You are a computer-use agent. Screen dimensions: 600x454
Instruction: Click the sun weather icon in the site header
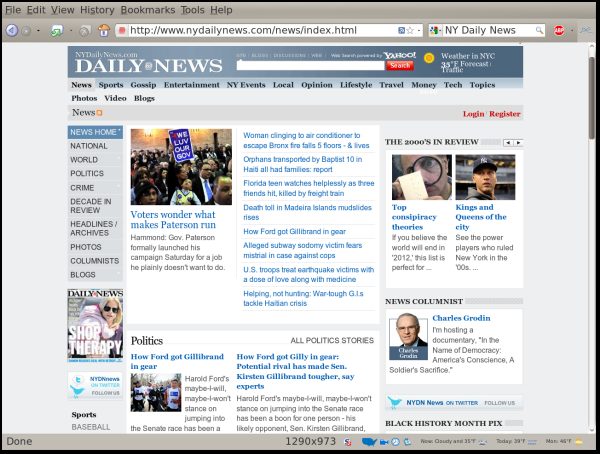[429, 58]
